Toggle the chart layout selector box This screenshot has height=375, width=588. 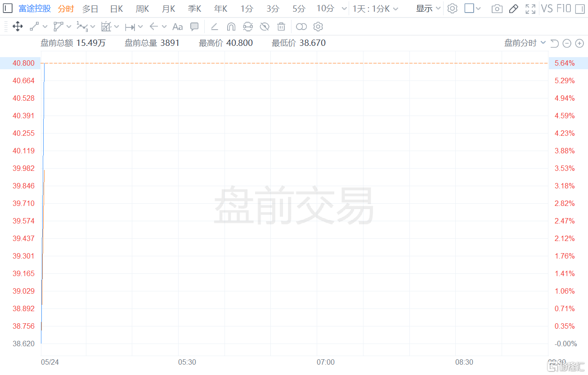pos(468,8)
